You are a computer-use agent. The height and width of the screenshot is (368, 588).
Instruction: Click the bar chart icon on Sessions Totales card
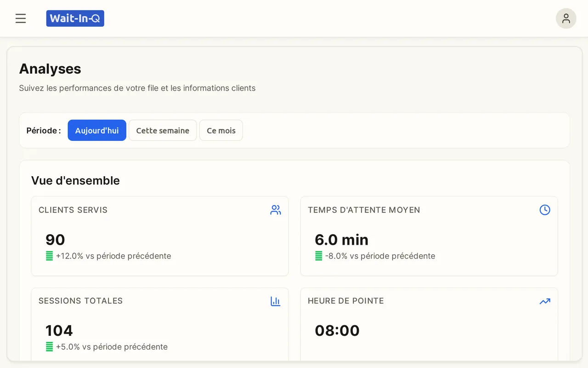click(276, 301)
